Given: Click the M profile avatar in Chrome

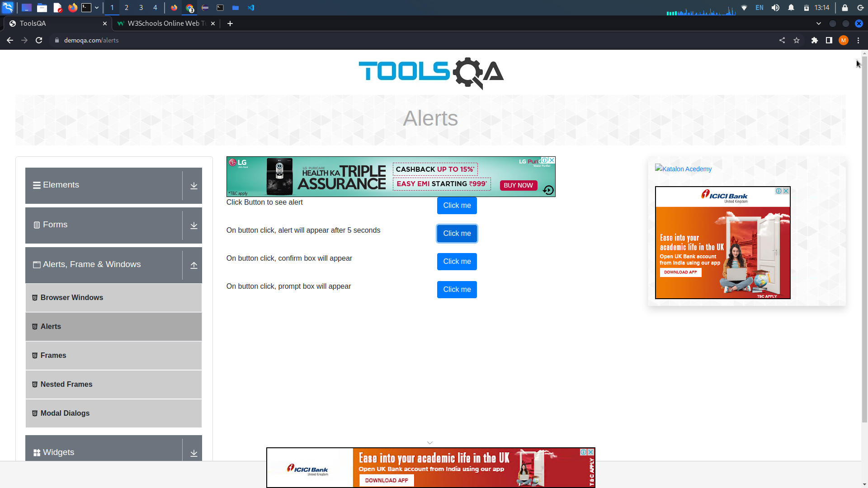Looking at the screenshot, I should coord(844,40).
